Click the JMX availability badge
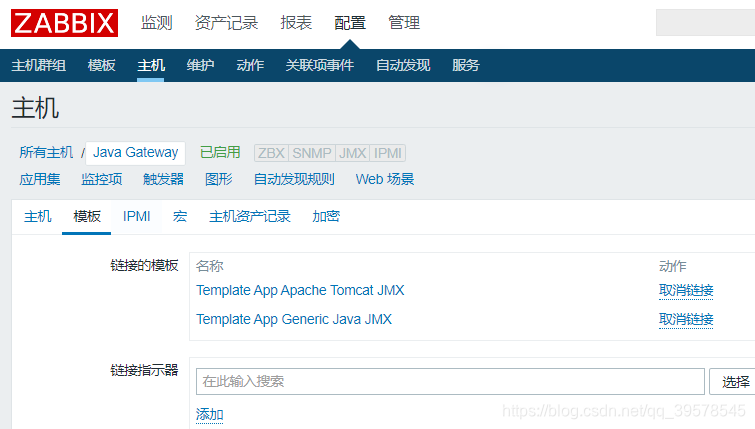Viewport: 755px width, 429px height. pos(352,153)
